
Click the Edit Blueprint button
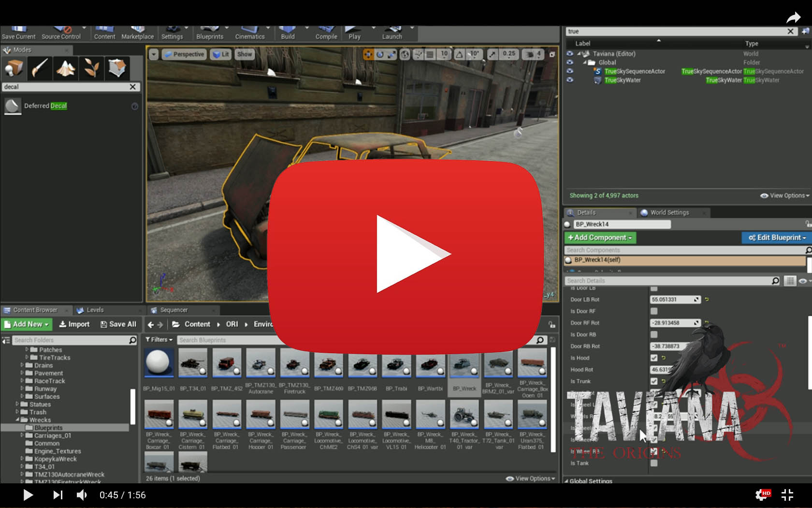777,238
